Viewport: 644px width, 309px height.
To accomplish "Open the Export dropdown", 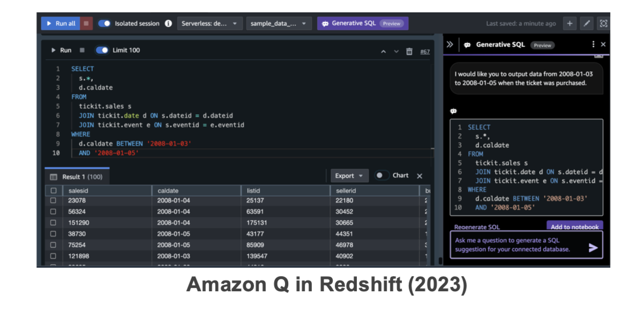I will 349,176.
